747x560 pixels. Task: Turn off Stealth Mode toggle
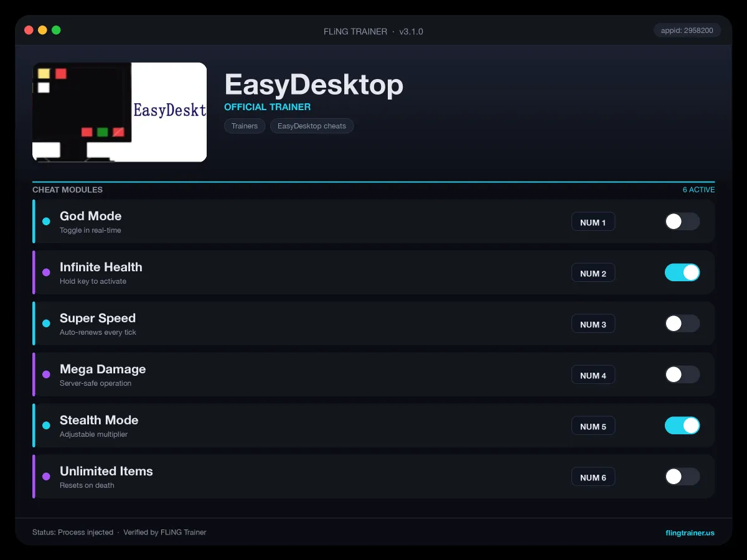[682, 426]
